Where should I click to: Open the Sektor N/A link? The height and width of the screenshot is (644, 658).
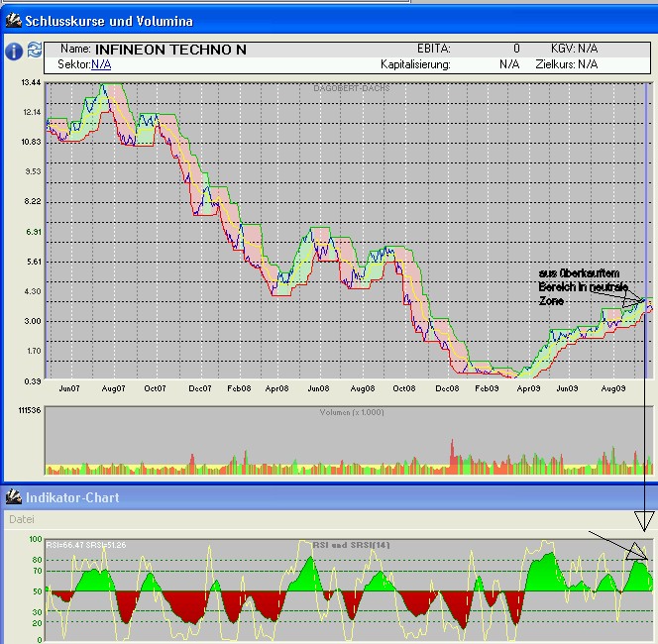[x=101, y=64]
